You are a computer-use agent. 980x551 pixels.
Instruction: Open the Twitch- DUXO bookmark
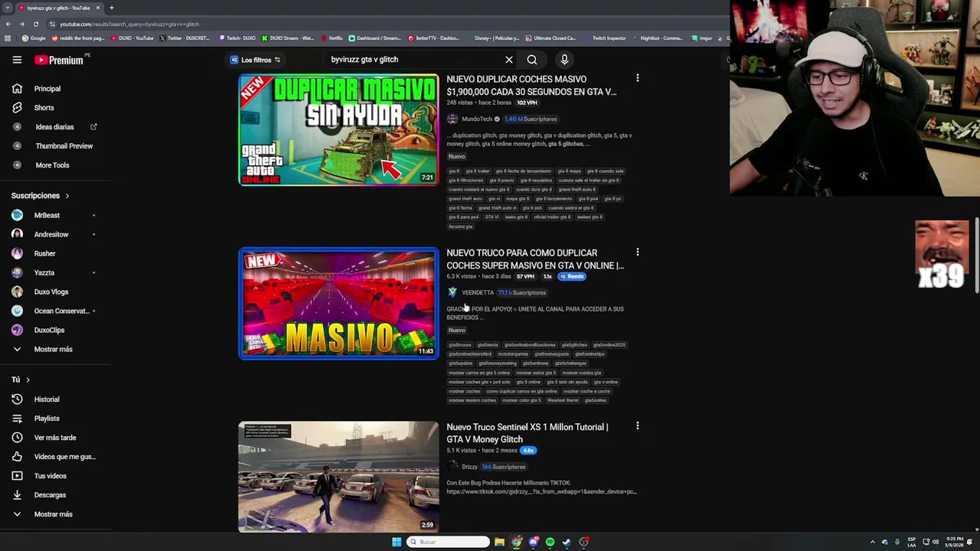pos(237,38)
